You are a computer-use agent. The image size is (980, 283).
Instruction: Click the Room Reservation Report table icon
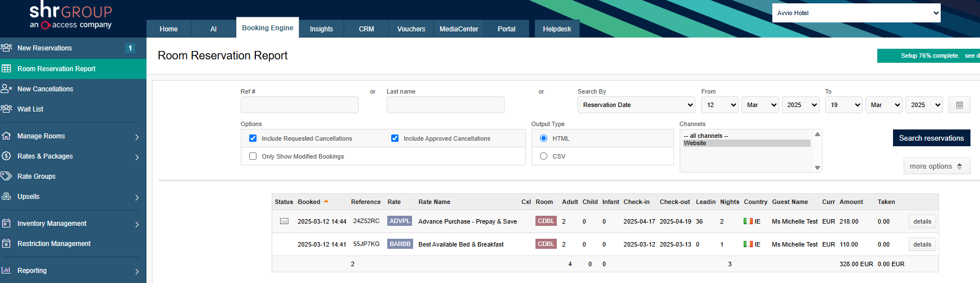coord(7,68)
